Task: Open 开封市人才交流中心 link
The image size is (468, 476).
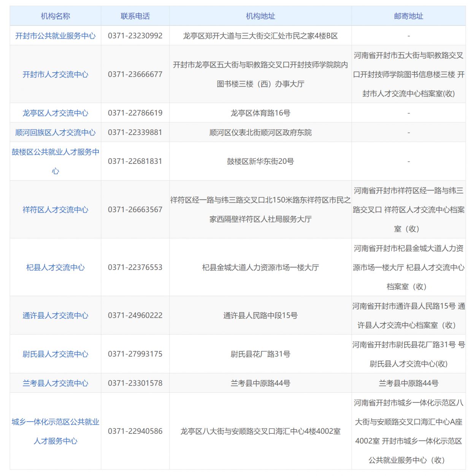Action: [x=56, y=75]
